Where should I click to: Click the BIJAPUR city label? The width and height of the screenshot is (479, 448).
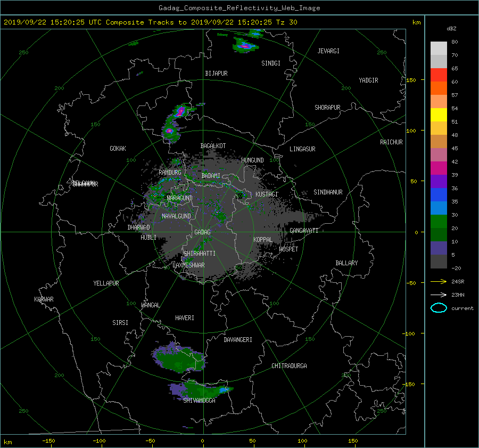(x=216, y=74)
